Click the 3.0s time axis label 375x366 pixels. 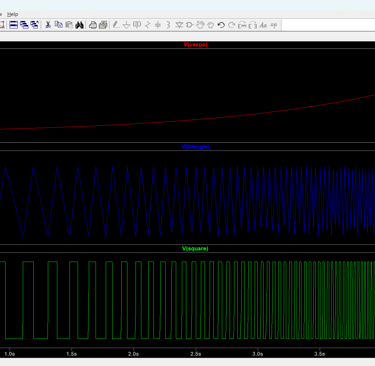coord(258,354)
